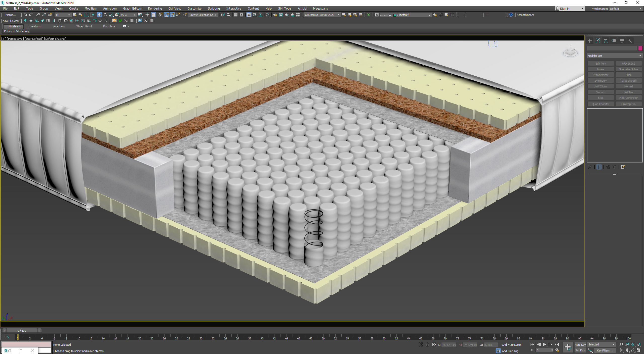Switch to the Freeform ribbon tab
This screenshot has width=644, height=354.
(x=35, y=26)
